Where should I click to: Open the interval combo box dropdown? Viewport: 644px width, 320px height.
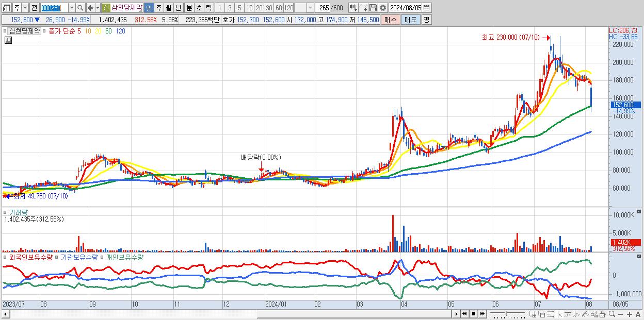click(x=310, y=8)
